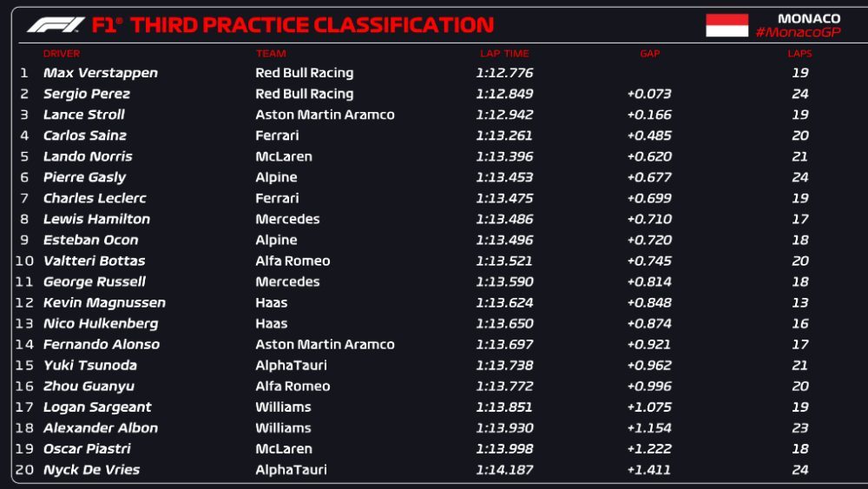The image size is (868, 489).
Task: Select driver name Sergio Perez
Action: 86,94
